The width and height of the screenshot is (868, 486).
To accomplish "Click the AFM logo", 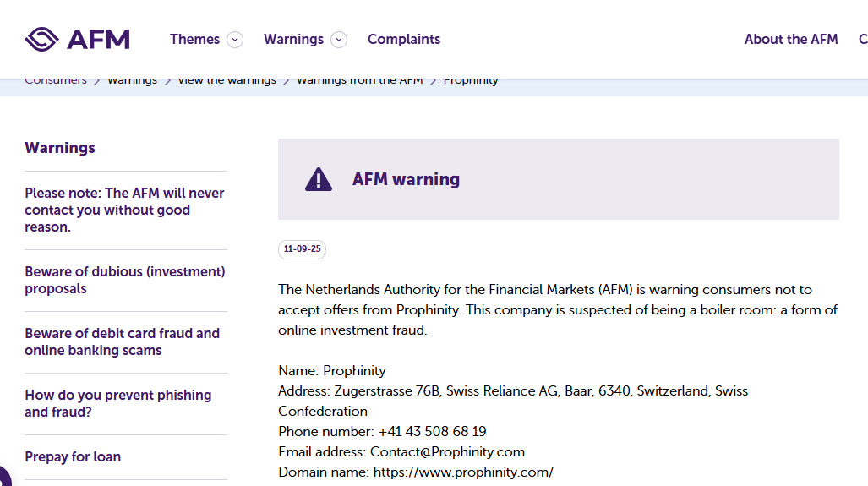I will (77, 39).
